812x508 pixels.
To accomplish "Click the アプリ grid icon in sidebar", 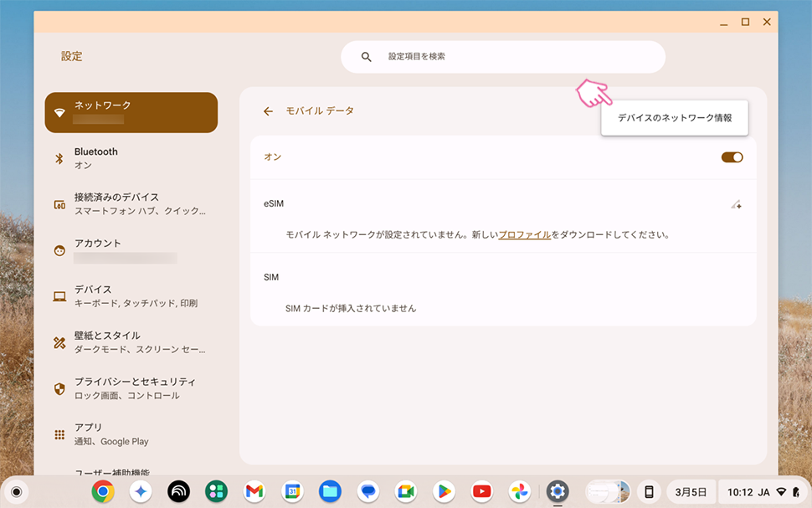I will (59, 434).
